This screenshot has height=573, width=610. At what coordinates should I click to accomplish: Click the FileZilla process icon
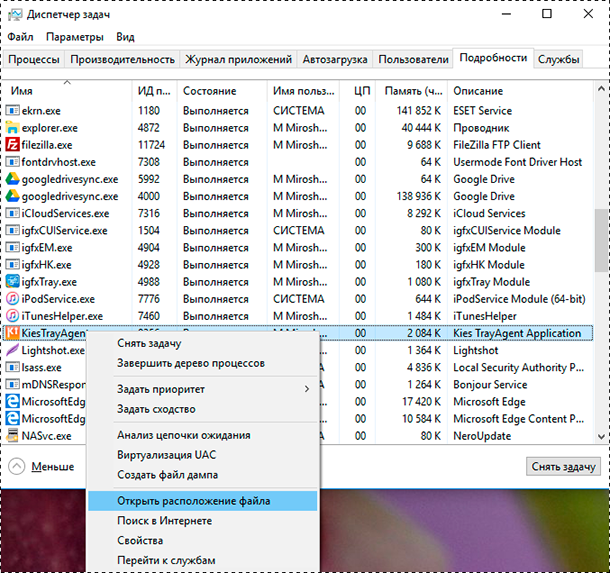[x=12, y=145]
